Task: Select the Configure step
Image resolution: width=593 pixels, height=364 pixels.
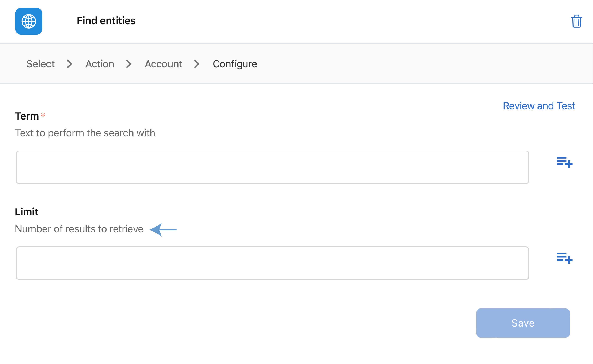Action: (235, 64)
